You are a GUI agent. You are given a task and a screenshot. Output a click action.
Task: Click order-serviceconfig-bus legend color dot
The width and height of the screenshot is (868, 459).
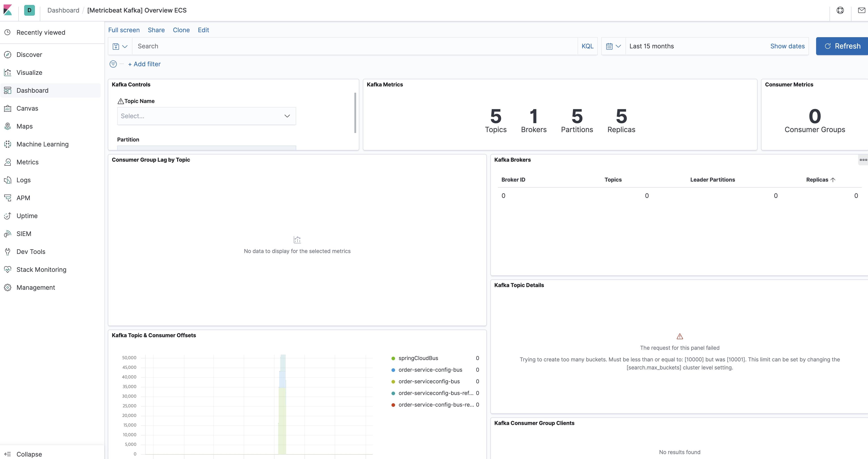click(x=393, y=382)
